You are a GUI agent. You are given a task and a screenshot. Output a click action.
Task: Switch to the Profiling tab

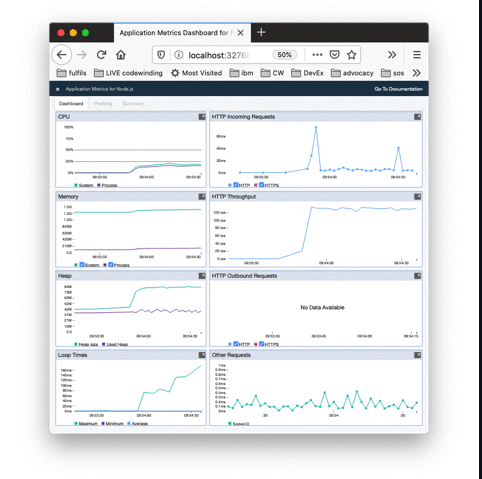pyautogui.click(x=103, y=103)
